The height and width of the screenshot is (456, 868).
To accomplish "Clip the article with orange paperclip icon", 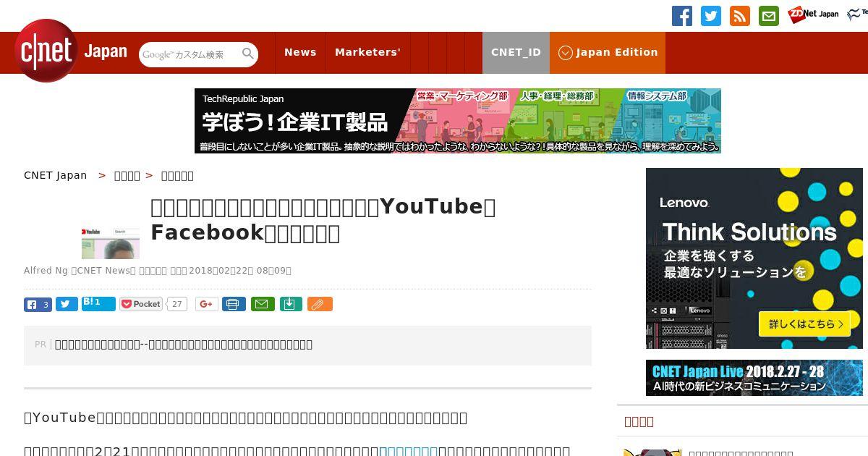I will (320, 304).
